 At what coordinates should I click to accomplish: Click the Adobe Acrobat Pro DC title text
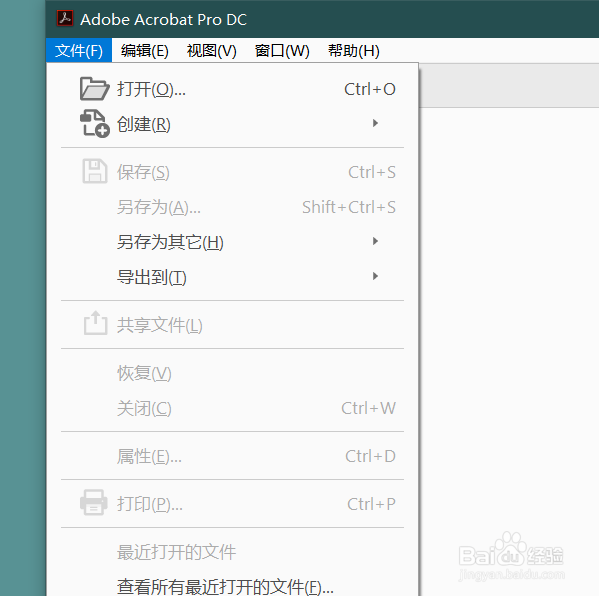point(164,19)
